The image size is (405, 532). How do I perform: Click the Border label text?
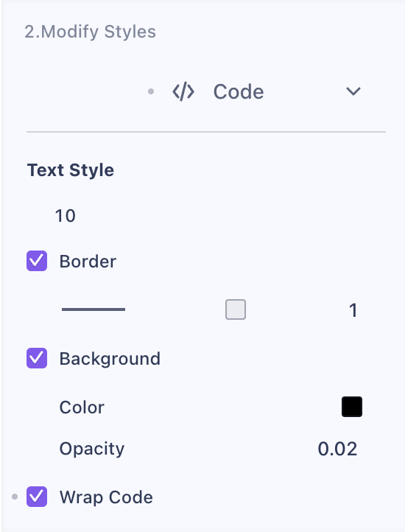[x=88, y=262]
